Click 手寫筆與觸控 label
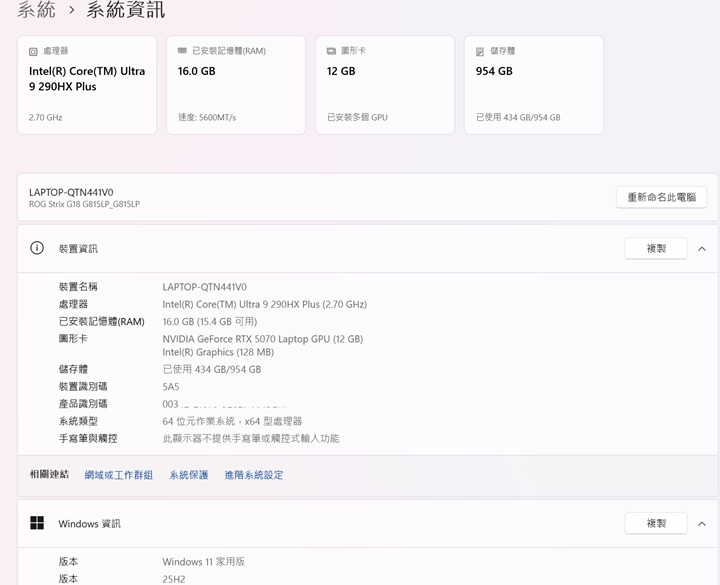 [x=88, y=439]
